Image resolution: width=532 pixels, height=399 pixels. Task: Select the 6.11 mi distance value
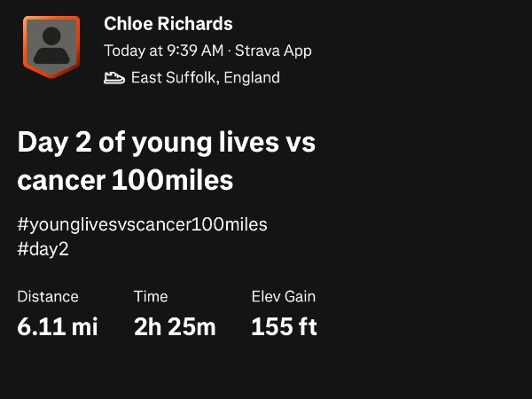coord(58,326)
